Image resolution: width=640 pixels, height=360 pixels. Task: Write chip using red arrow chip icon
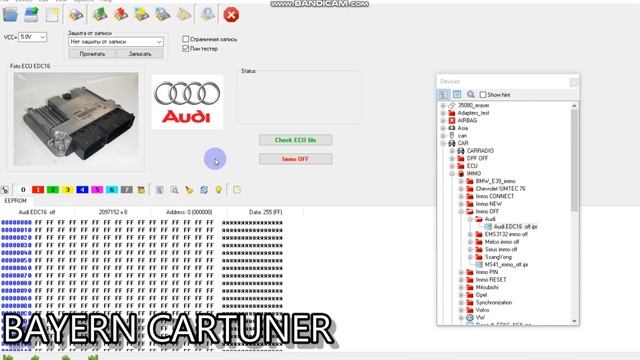[120, 15]
